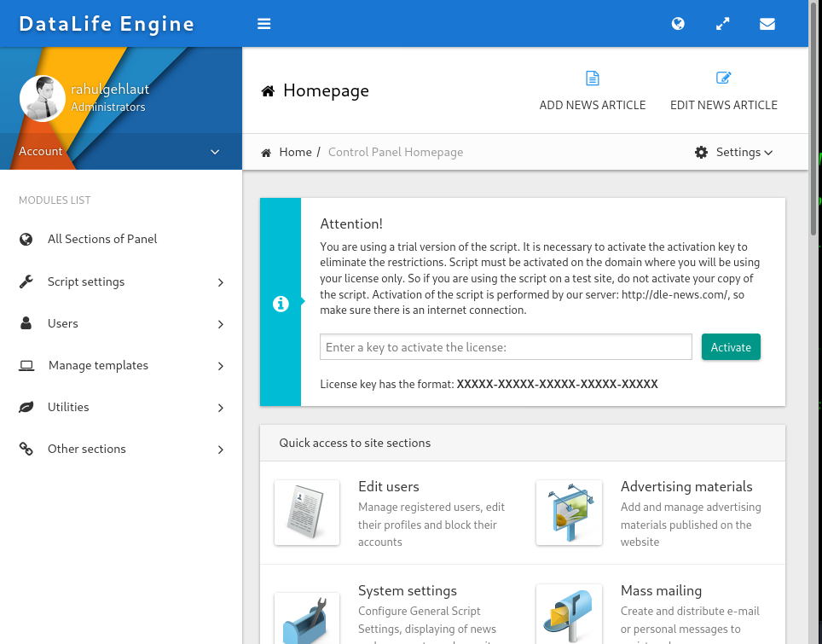Click the Mass mailing mailbox icon
Viewport: 822px width, 644px height.
pos(569,615)
